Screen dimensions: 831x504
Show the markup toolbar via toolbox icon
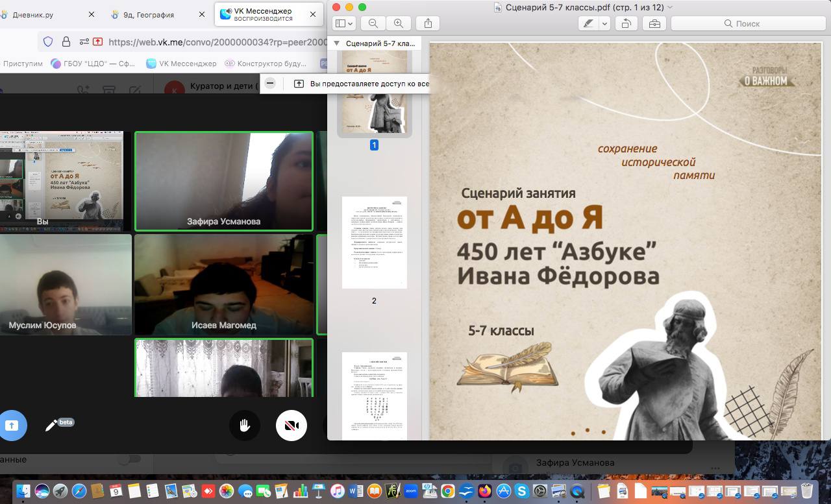(x=654, y=23)
